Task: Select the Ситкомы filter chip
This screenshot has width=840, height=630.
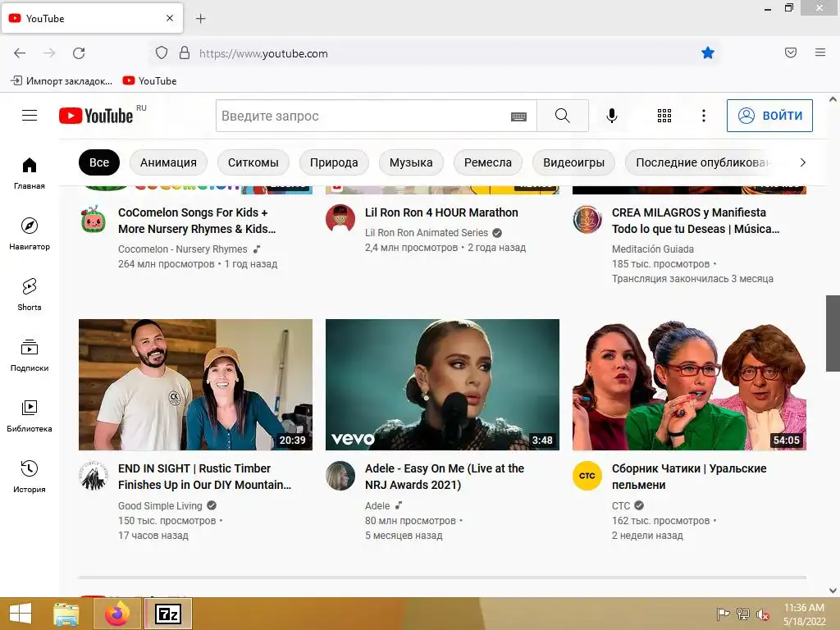Action: (x=253, y=162)
